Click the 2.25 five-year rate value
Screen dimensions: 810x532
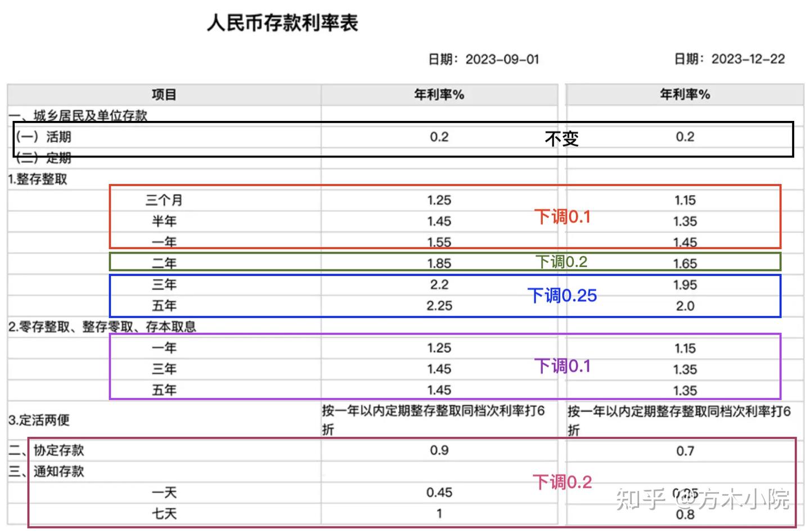point(439,305)
